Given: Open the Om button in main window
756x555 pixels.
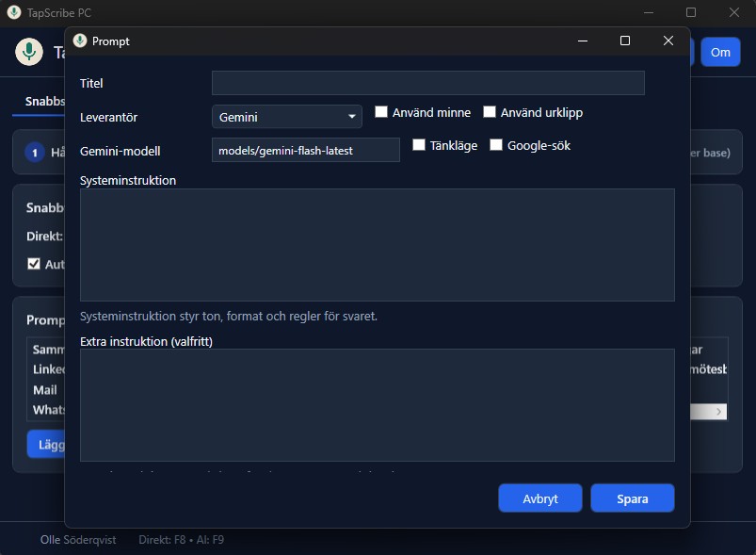Looking at the screenshot, I should coord(720,52).
